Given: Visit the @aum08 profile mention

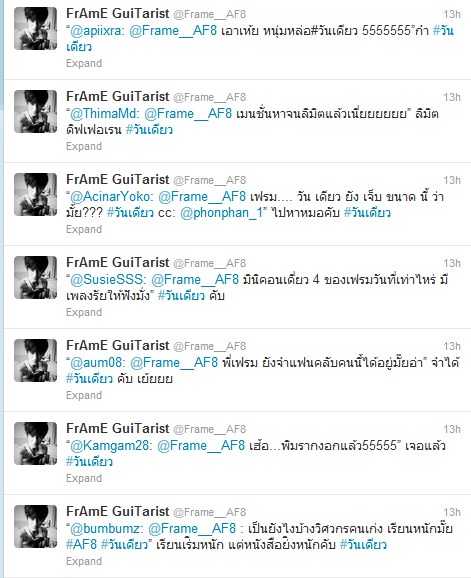Looking at the screenshot, I should (96, 362).
